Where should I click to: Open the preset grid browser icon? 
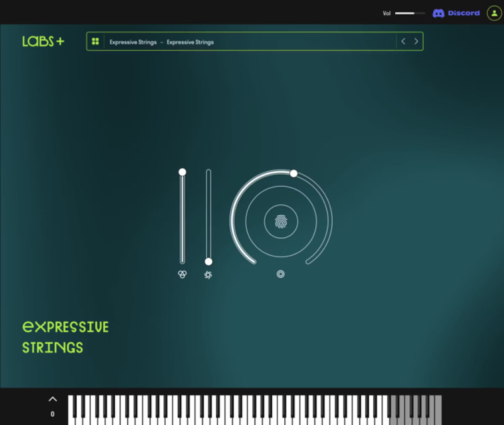[x=95, y=41]
